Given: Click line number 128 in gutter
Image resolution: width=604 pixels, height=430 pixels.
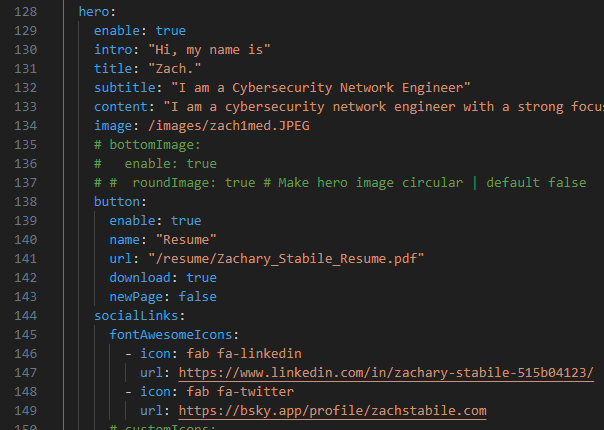Looking at the screenshot, I should (x=25, y=12).
